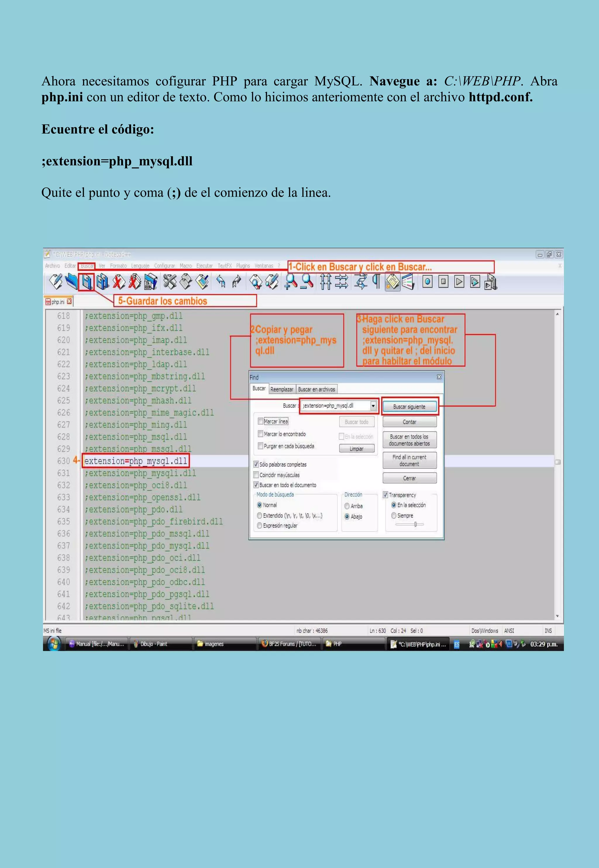Viewport: 599px width, 868px height.
Task: Open Find with the magnifier-on-page icon
Action: (256, 282)
